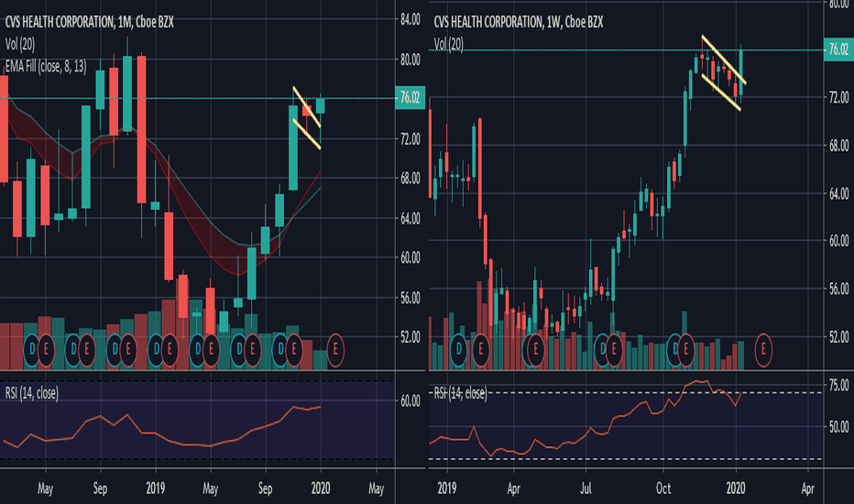Click the 2020 label on weekly time axis
854x504 pixels.
coord(736,488)
